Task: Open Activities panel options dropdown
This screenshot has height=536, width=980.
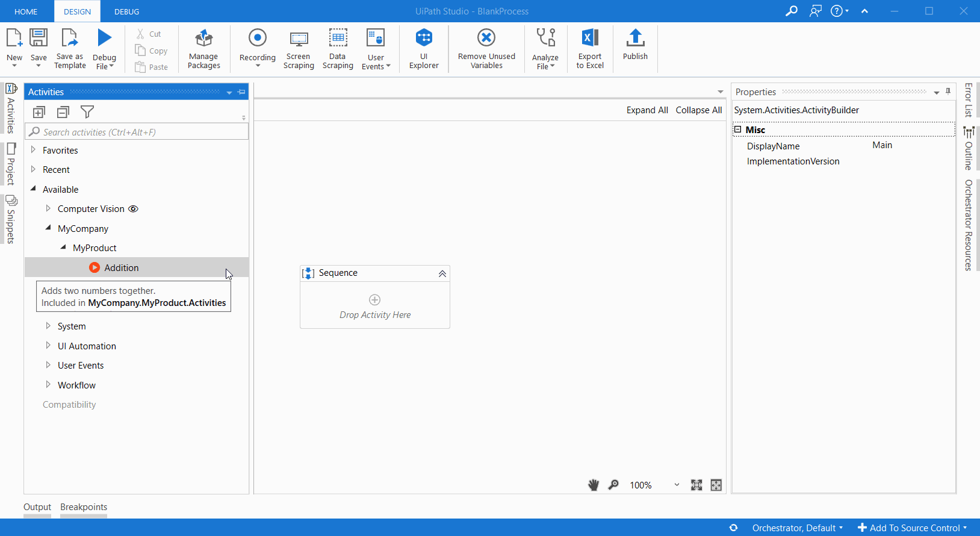Action: click(x=229, y=93)
